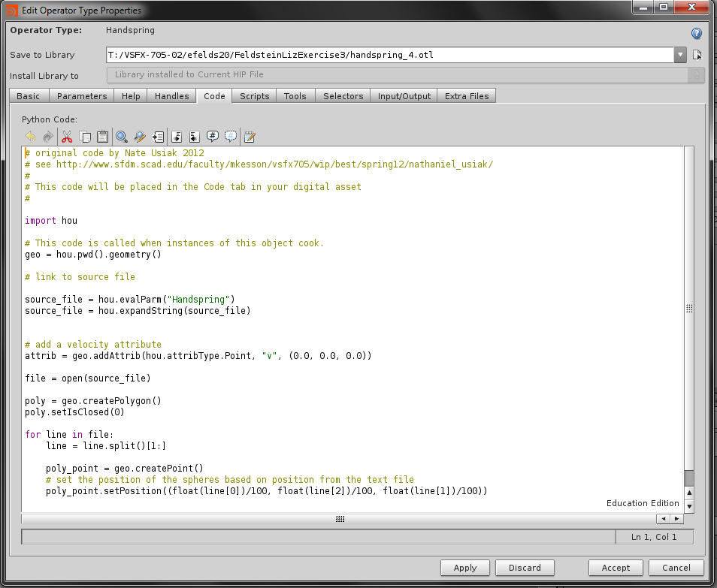Click the Paste icon in the code toolbar
The height and width of the screenshot is (588, 717).
102,136
